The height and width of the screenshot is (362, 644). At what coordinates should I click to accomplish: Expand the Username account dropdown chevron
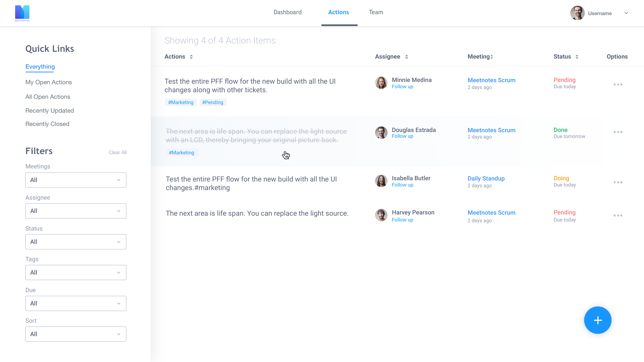click(x=626, y=13)
